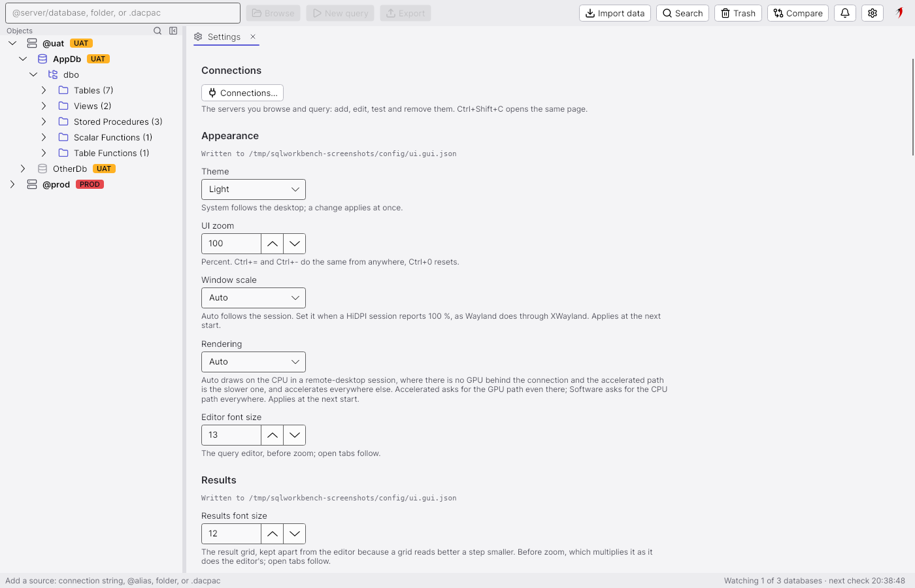Close the Settings tab
This screenshot has height=588, width=915.
click(253, 37)
